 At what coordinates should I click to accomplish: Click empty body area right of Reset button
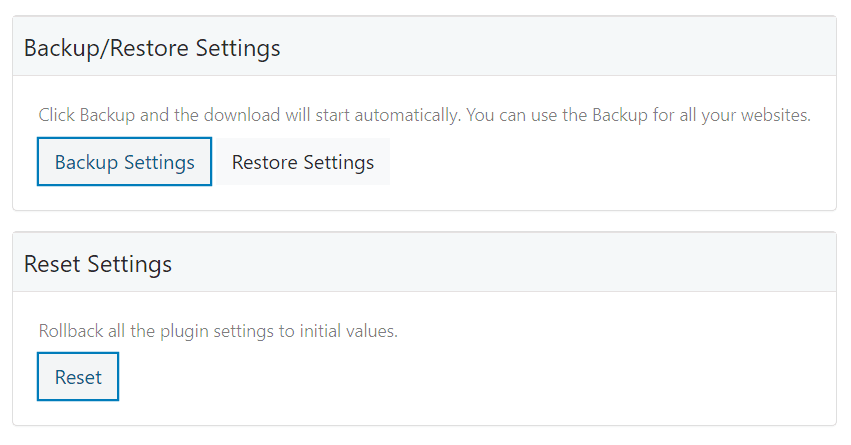(450, 378)
